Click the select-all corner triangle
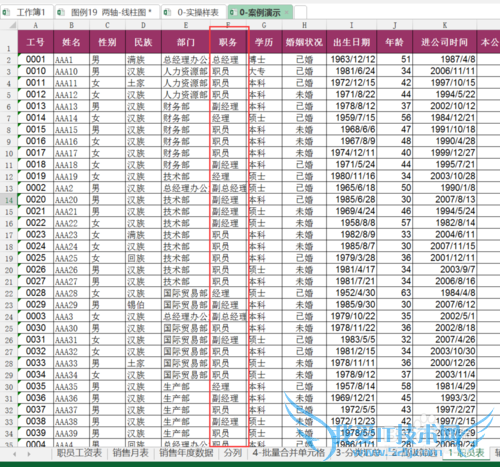500x467 pixels. click(x=13, y=25)
